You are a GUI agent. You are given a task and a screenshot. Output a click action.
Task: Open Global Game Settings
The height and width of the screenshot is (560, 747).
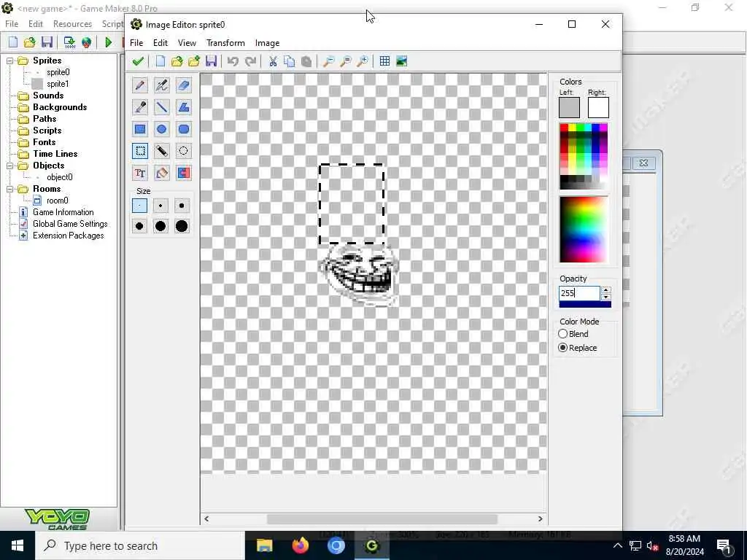(70, 224)
